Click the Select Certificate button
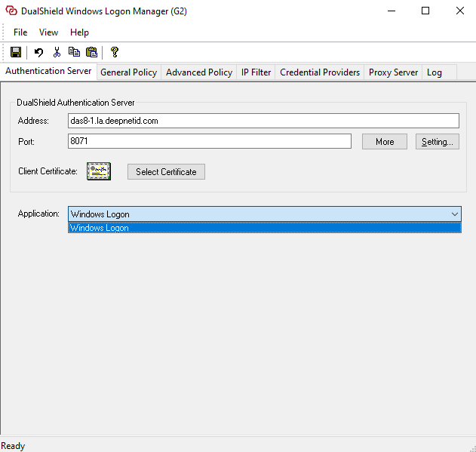 pos(166,172)
